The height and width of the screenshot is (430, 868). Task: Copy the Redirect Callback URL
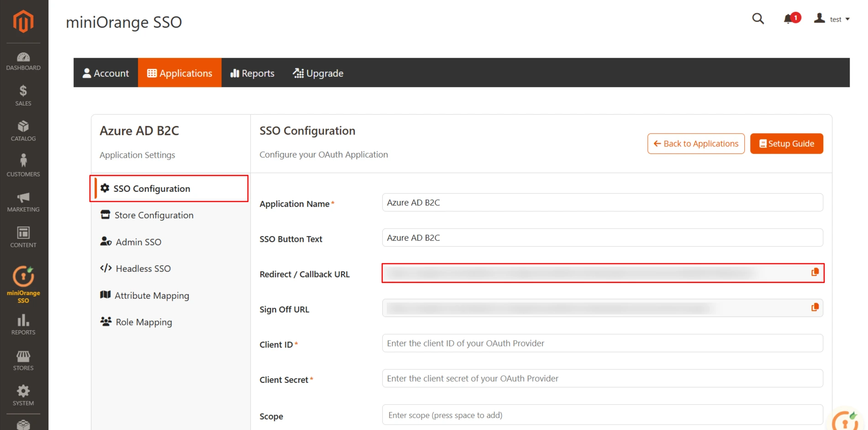click(x=814, y=272)
